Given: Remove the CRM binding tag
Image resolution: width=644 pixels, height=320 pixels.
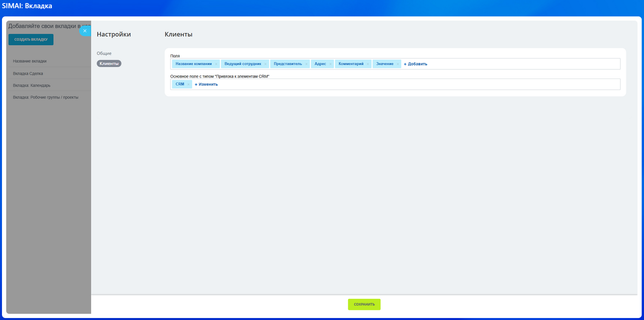Looking at the screenshot, I should coord(188,85).
